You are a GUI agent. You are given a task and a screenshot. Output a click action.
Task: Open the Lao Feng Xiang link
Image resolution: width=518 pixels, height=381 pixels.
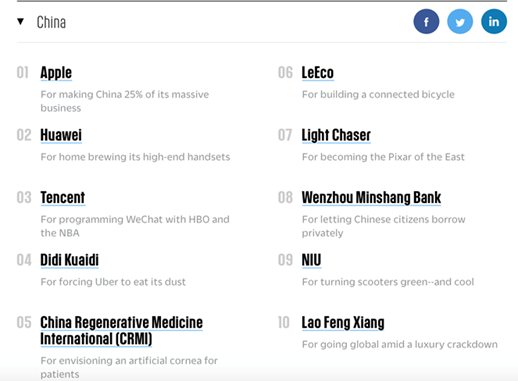click(x=343, y=323)
